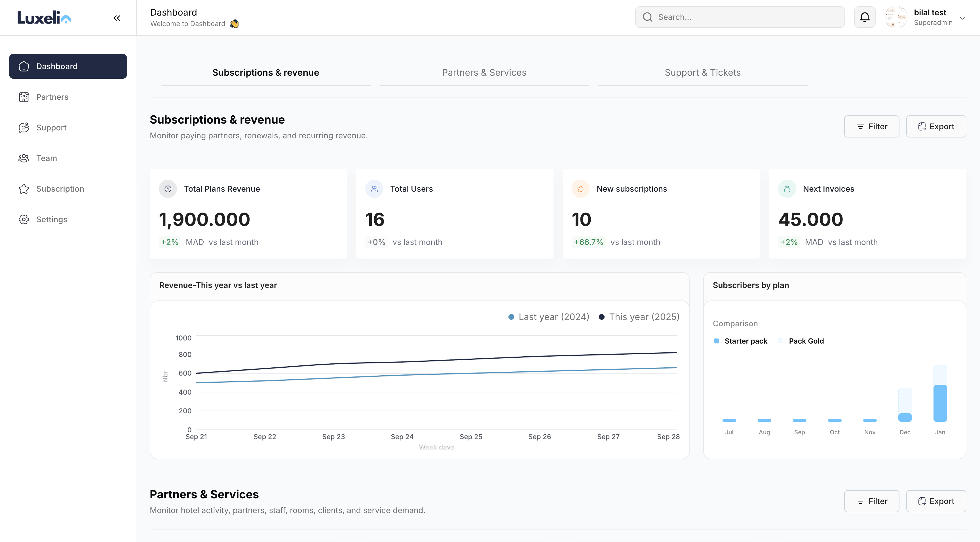Switch to Support & Tickets tab
The image size is (980, 542).
click(x=702, y=73)
